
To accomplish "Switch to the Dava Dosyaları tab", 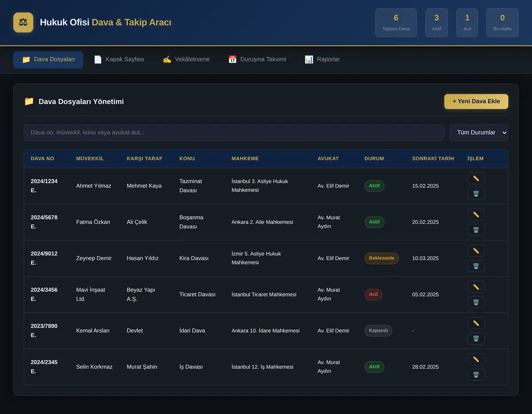I will point(48,59).
